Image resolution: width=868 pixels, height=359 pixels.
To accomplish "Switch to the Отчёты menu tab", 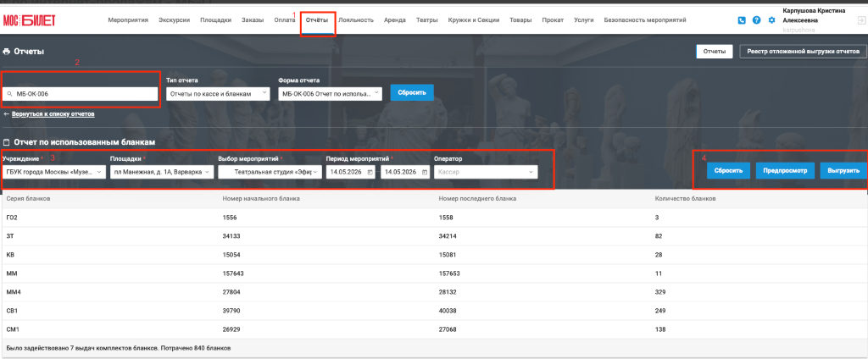I will 317,20.
